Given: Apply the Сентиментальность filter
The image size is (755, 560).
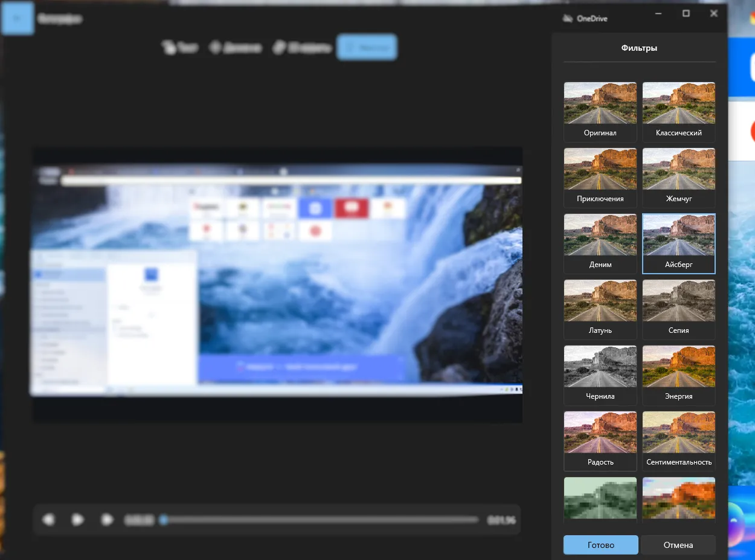Looking at the screenshot, I should point(678,441).
